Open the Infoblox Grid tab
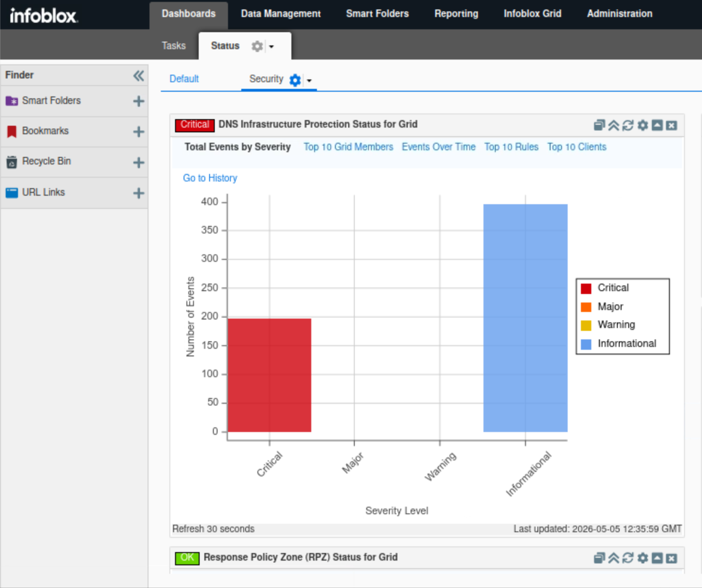The image size is (702, 588). 533,14
